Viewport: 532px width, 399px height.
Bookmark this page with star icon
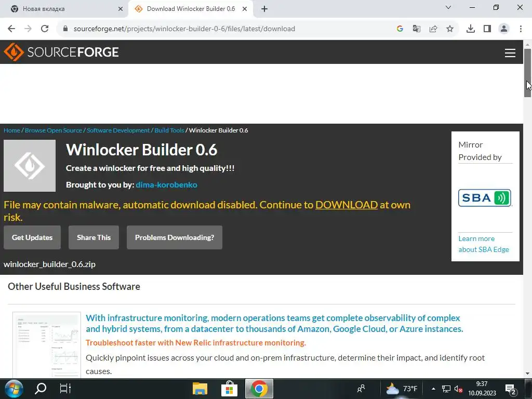(450, 29)
